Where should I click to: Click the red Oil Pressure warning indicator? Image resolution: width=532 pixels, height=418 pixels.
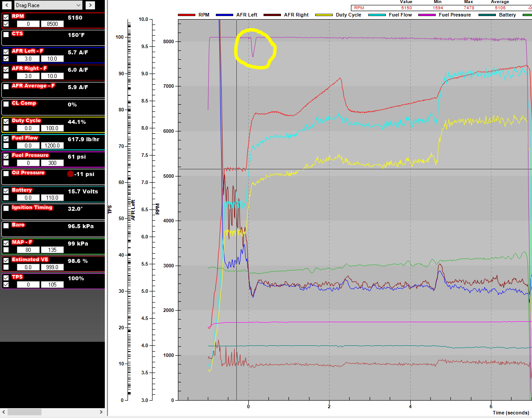pos(70,174)
